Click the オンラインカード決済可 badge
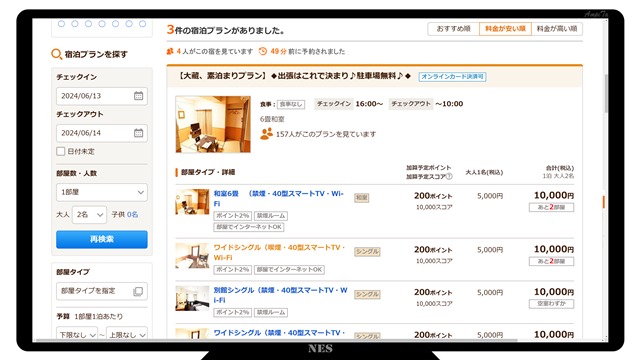Screen dimensions: 640x360 coord(452,77)
